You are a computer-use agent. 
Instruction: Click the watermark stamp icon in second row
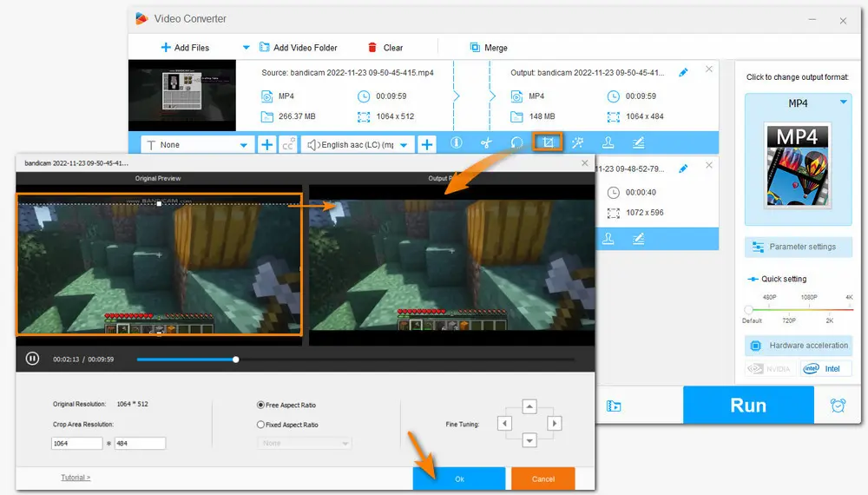(x=608, y=239)
